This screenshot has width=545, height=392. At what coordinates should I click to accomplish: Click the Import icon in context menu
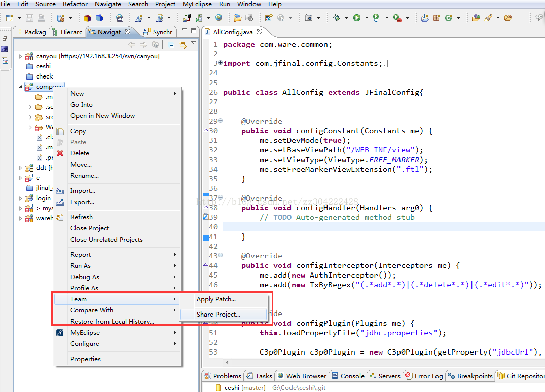pyautogui.click(x=60, y=191)
